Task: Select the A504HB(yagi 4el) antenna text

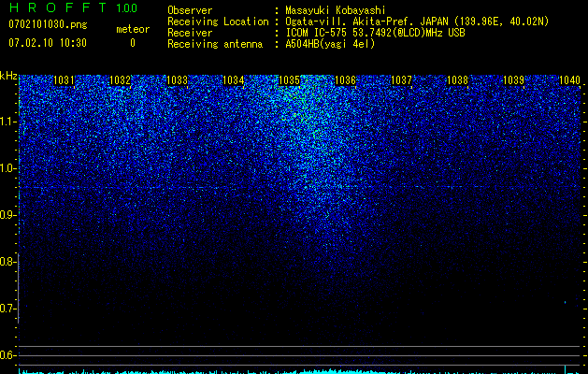Action: point(330,44)
